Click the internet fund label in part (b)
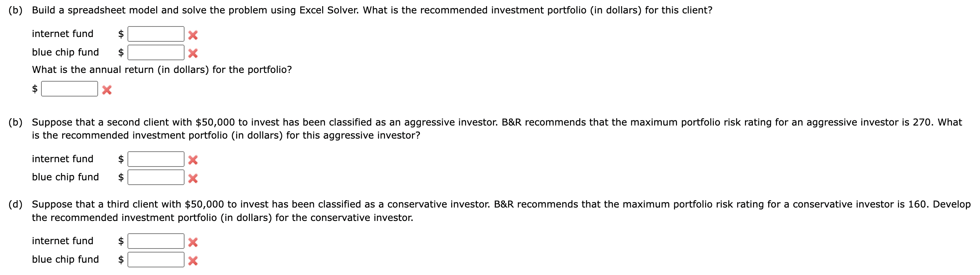This screenshot has width=980, height=275. point(62,34)
